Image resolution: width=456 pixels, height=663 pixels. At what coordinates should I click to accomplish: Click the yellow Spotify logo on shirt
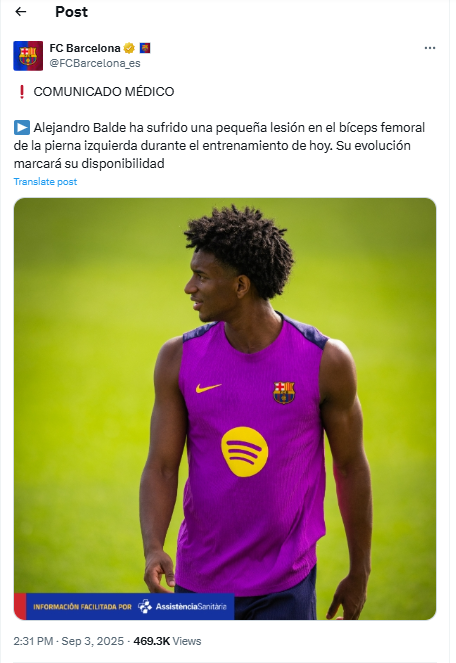coord(244,452)
